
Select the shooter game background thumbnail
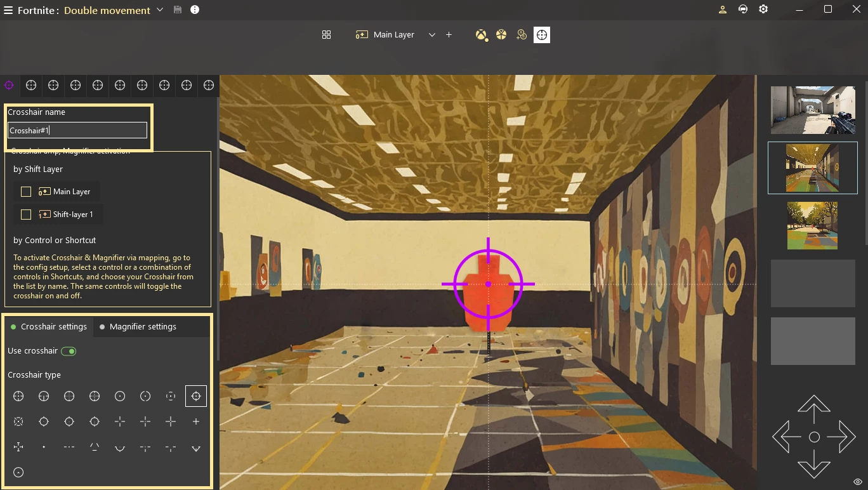[x=813, y=110]
